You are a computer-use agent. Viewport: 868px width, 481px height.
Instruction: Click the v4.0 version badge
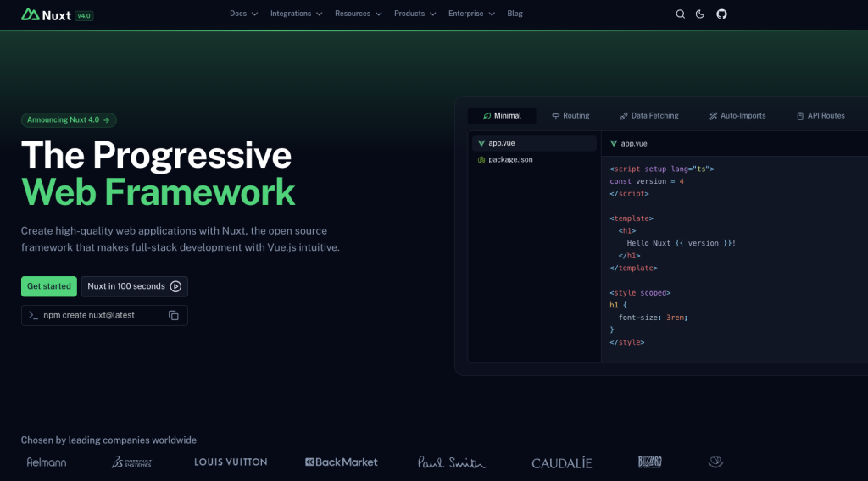(84, 15)
